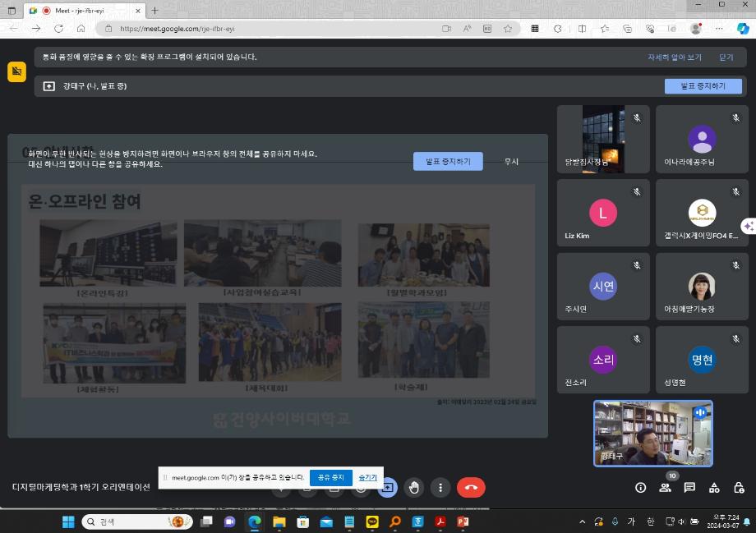Open a new browser tab
This screenshot has width=756, height=533.
point(154,10)
